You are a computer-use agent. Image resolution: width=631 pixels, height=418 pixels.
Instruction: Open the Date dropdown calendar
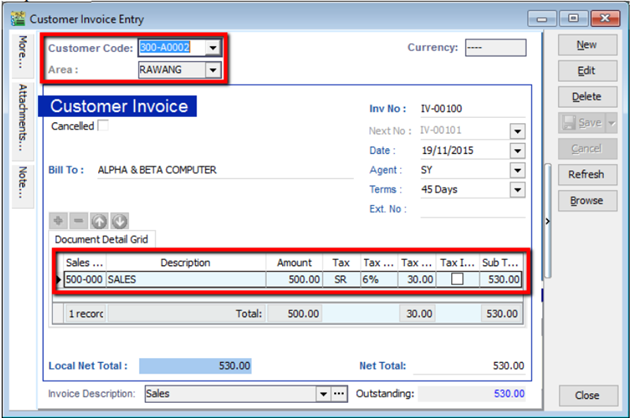[517, 151]
